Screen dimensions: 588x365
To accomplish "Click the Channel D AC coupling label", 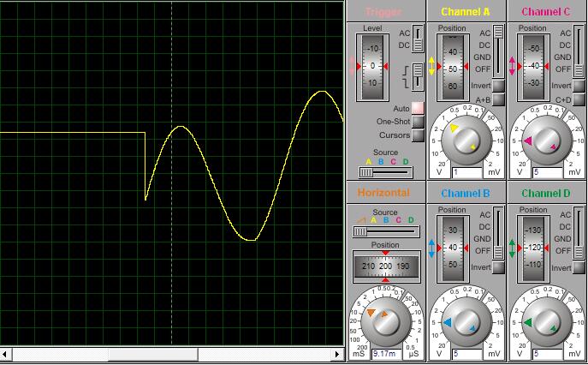I will pos(565,215).
